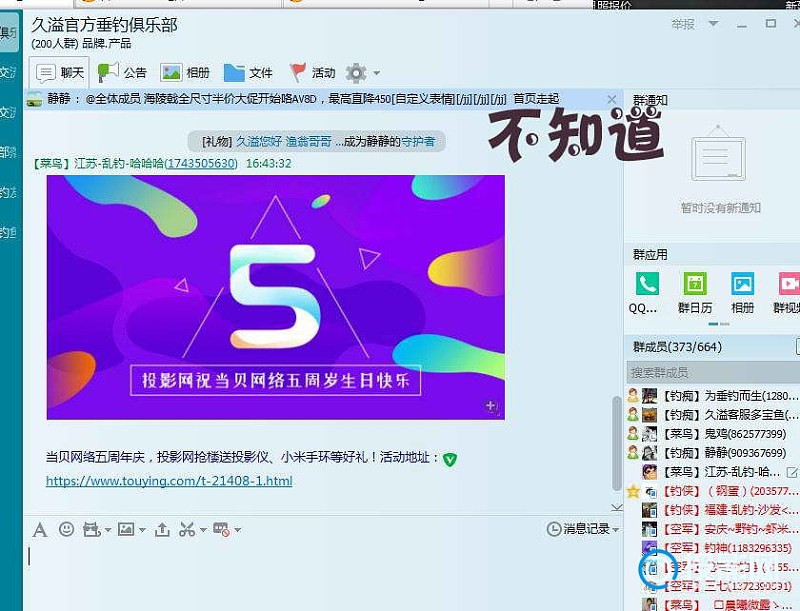Close the pinned announcement banner

tap(612, 99)
